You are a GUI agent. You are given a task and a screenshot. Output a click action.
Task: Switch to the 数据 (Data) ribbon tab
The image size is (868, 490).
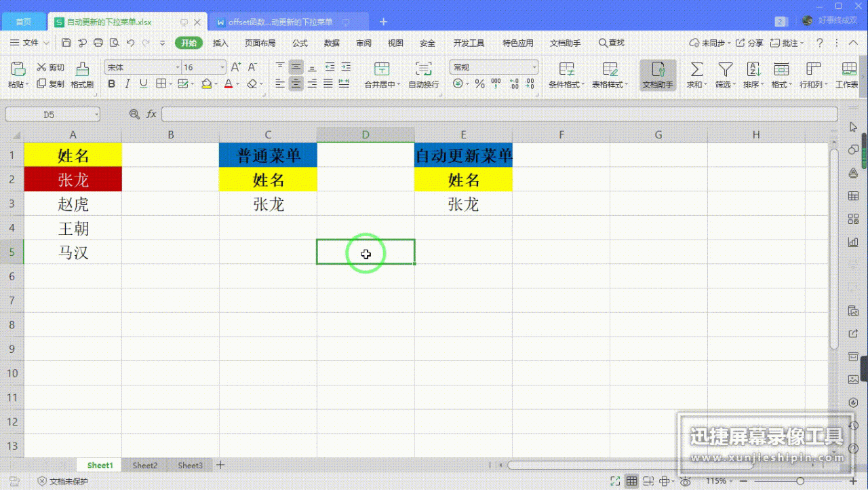332,43
